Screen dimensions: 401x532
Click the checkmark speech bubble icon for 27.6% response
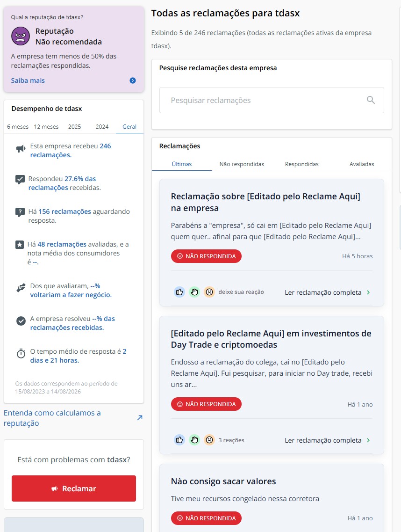coord(20,179)
